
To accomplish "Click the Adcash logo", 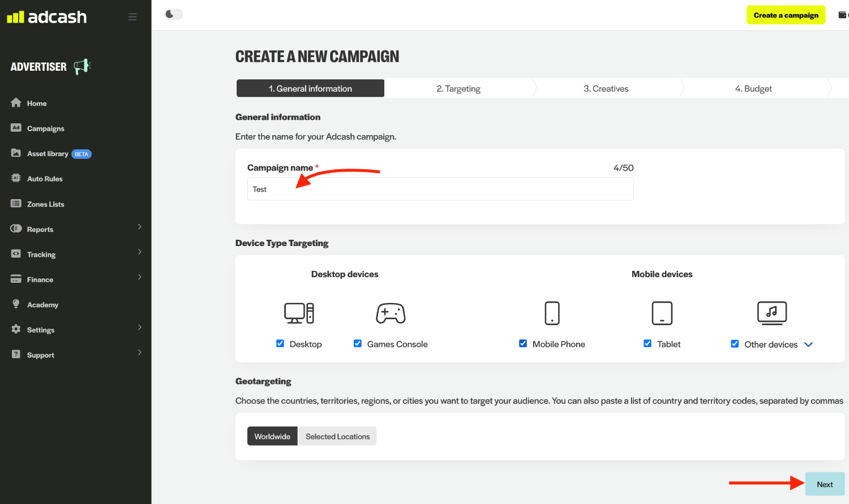I will click(x=46, y=17).
